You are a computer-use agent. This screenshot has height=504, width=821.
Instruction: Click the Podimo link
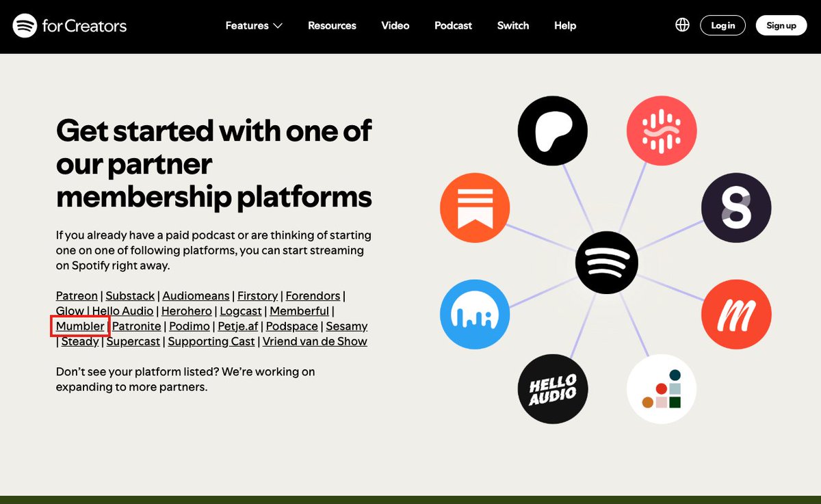pos(190,326)
